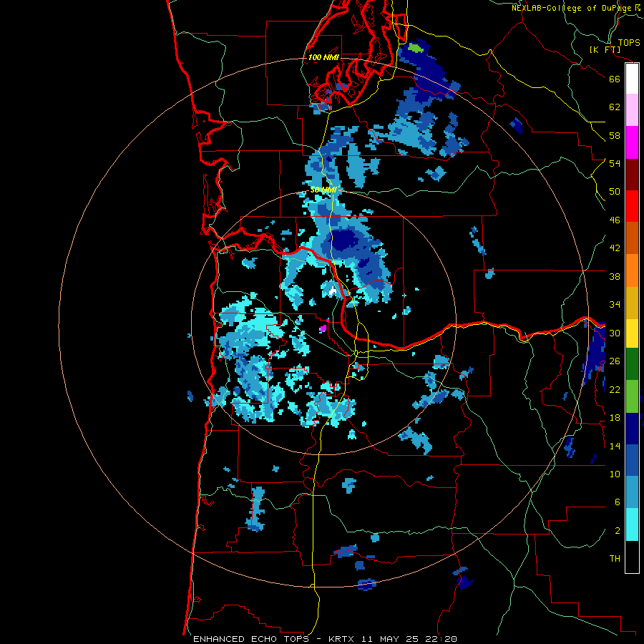Screen dimensions: 644x644
Task: Click the 62 value on the legend
Action: coord(615,107)
